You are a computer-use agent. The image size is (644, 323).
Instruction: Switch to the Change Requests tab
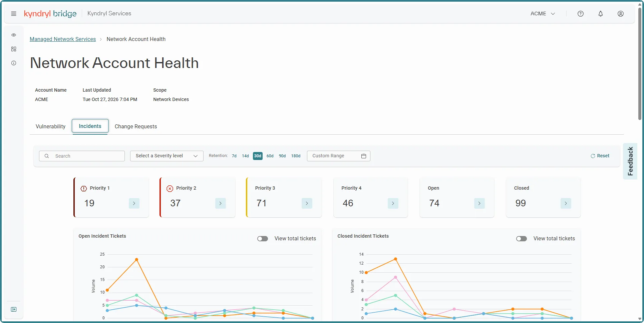136,127
